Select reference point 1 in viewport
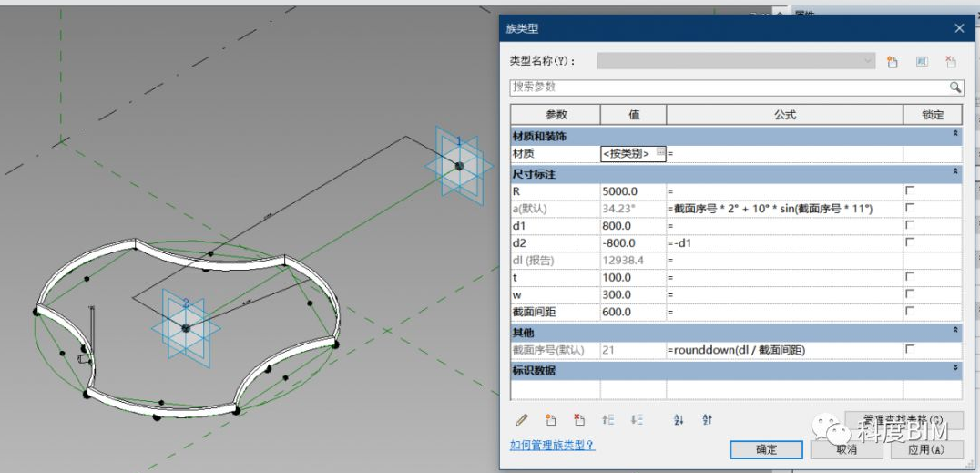Screen dimensions: 980x473 coord(459,166)
